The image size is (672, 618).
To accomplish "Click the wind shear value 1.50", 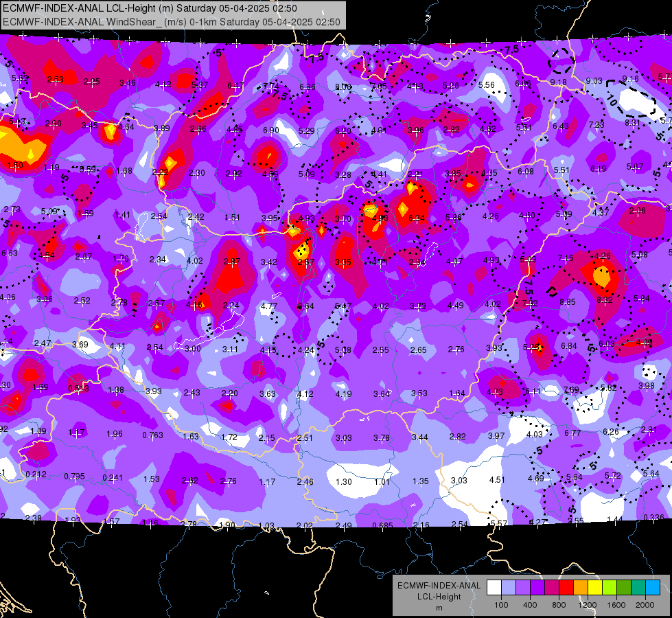I will pyautogui.click(x=15, y=165).
